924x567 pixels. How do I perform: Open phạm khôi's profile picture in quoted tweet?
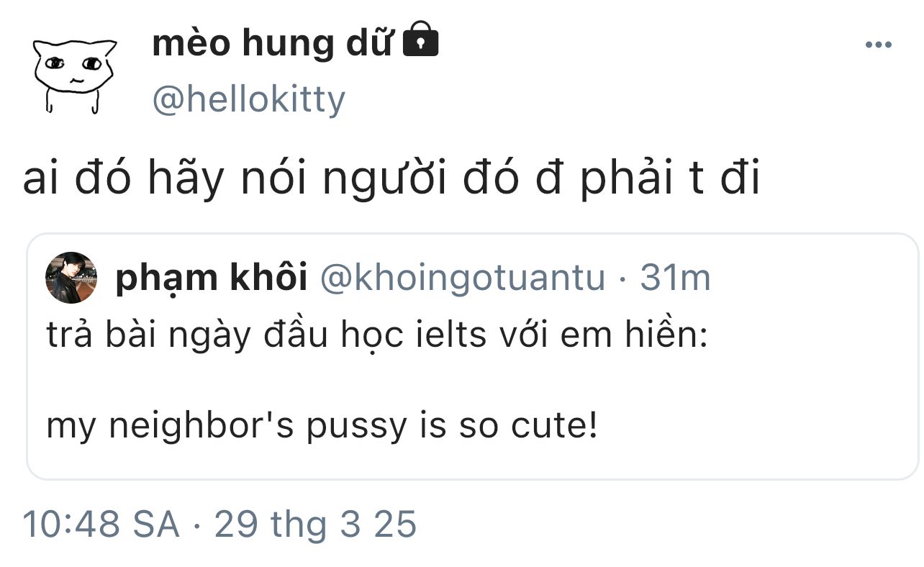(x=71, y=278)
